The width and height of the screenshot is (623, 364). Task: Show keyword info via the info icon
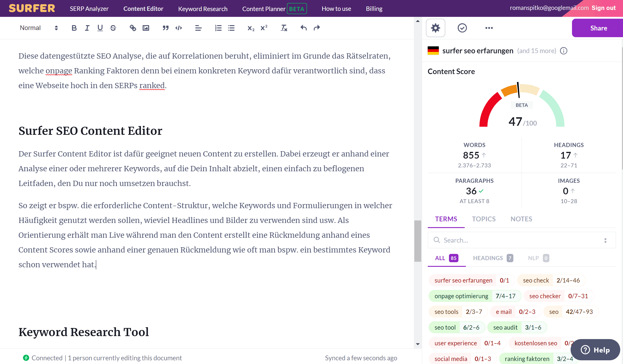point(563,51)
